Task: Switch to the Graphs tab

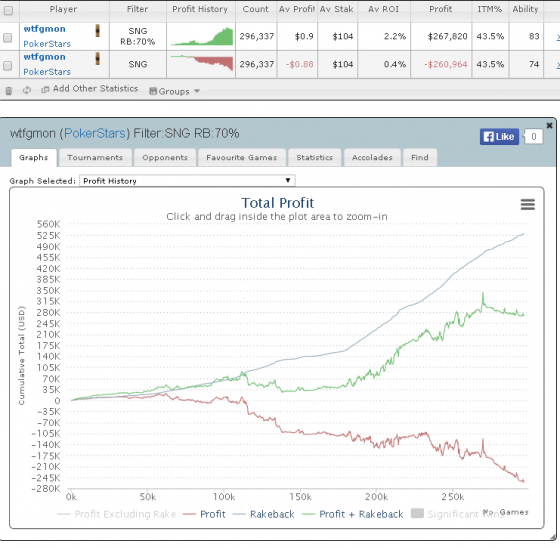Action: tap(34, 157)
